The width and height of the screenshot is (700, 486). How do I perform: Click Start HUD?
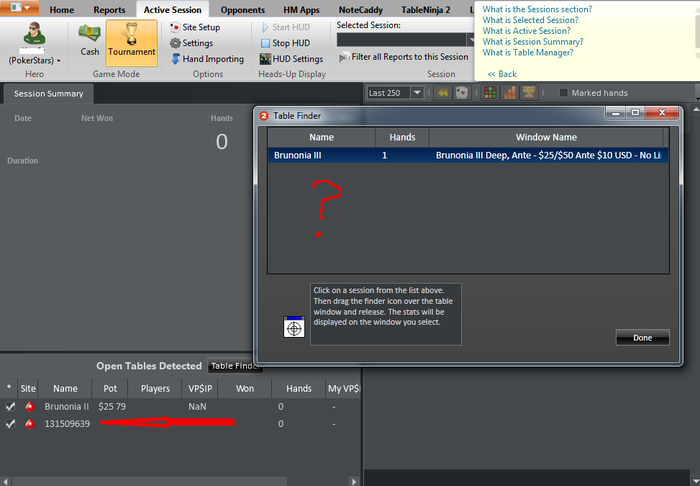(x=285, y=27)
